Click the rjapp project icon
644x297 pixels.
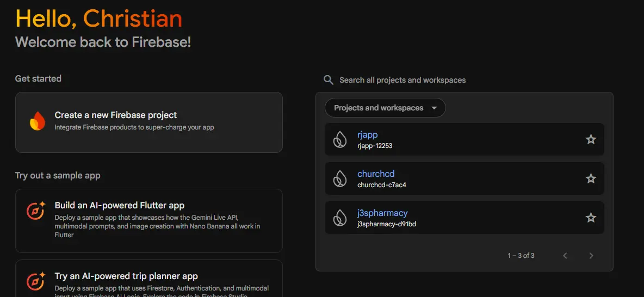pos(339,140)
